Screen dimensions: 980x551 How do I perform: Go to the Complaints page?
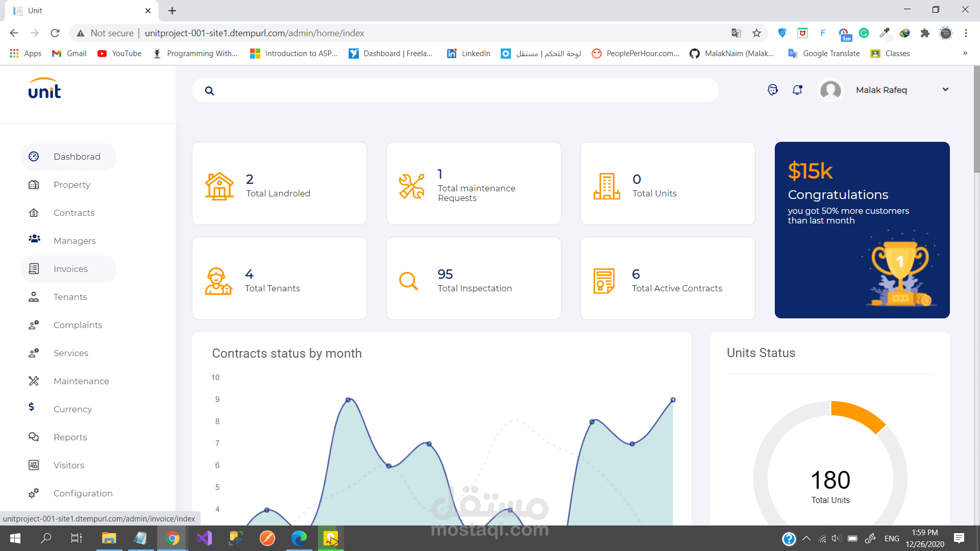coord(78,325)
